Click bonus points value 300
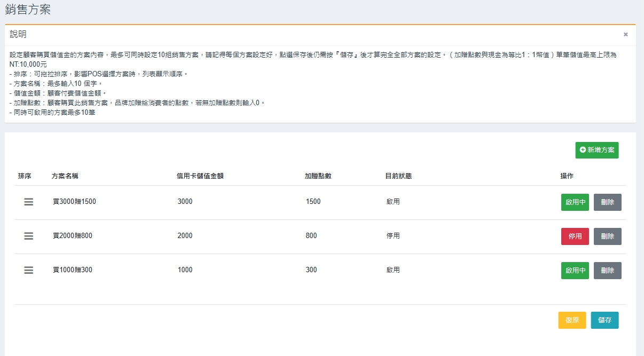644x356 pixels. coord(311,270)
